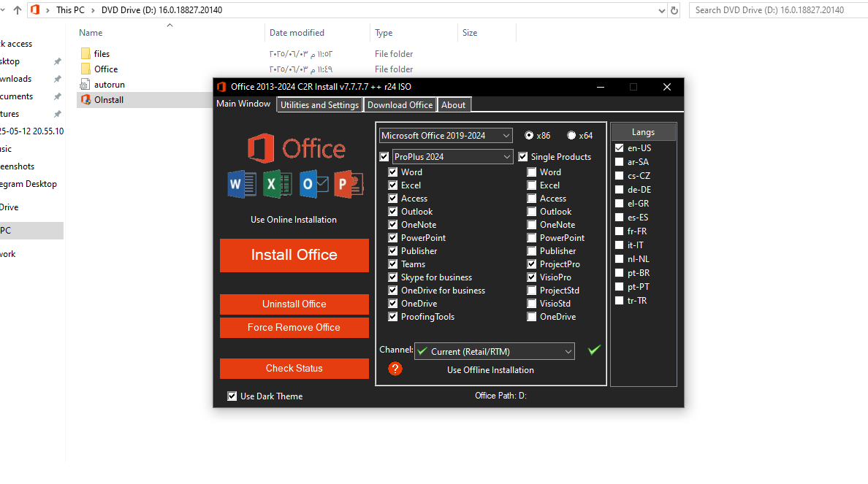The width and height of the screenshot is (868, 484).
Task: Uncheck Teams in ProPlus list
Action: (x=393, y=264)
